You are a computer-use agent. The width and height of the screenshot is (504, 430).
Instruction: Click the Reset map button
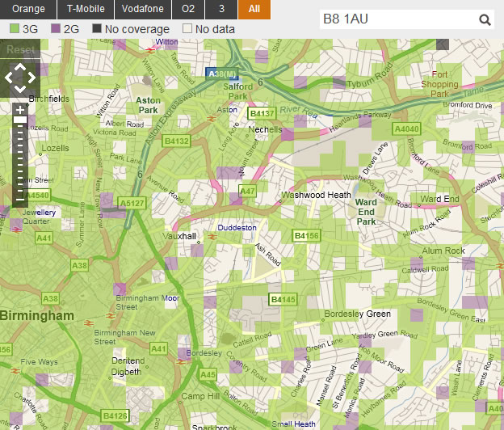click(x=20, y=49)
